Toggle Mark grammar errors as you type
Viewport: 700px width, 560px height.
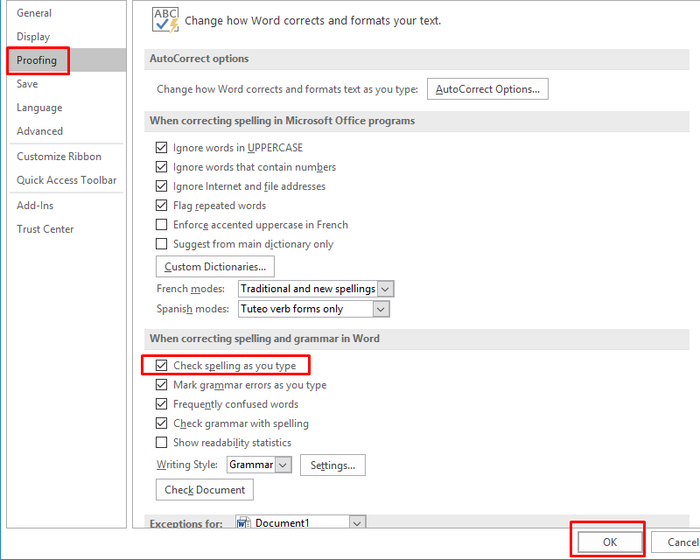(161, 384)
